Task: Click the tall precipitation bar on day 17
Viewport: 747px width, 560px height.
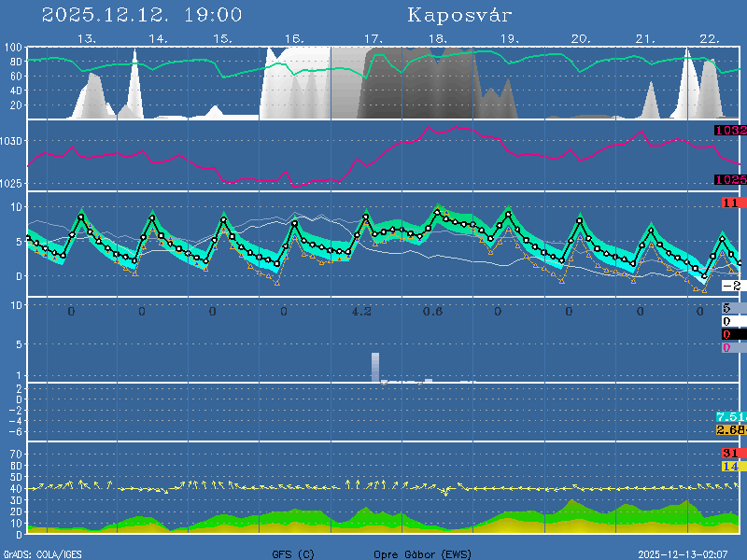Action: [375, 368]
